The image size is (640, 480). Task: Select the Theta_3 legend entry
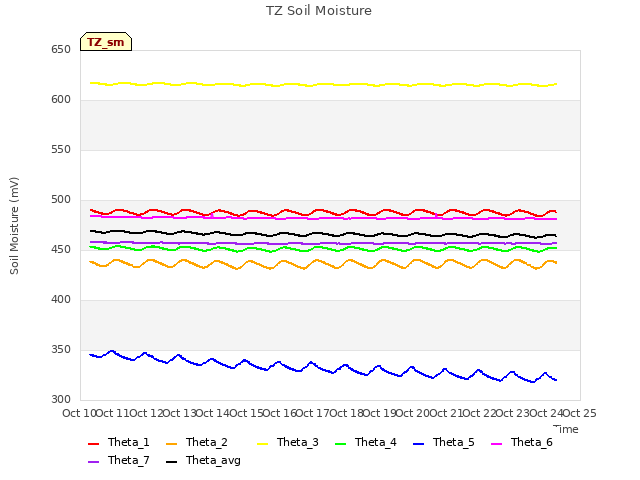pos(288,442)
